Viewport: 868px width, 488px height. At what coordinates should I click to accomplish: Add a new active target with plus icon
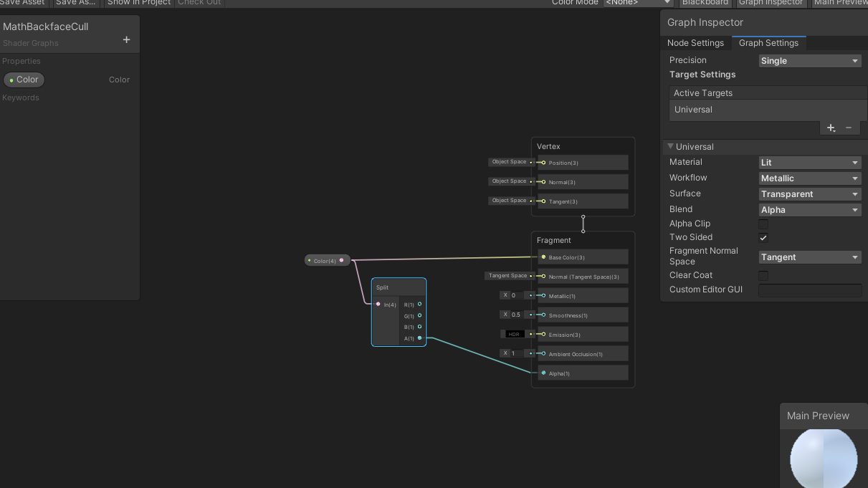[831, 128]
